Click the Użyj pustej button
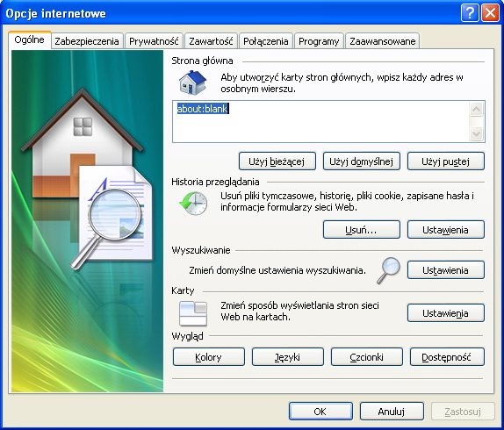 tap(445, 161)
